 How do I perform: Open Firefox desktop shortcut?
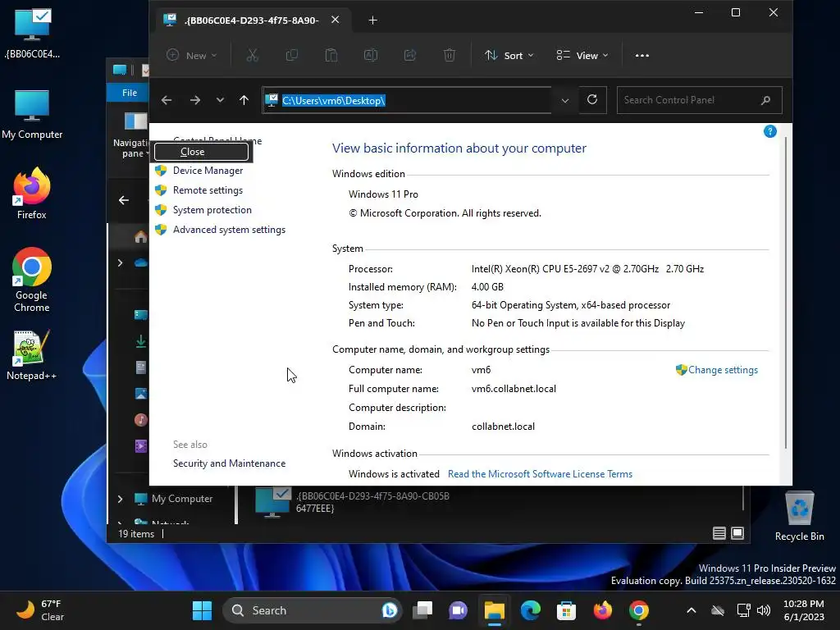tap(32, 194)
